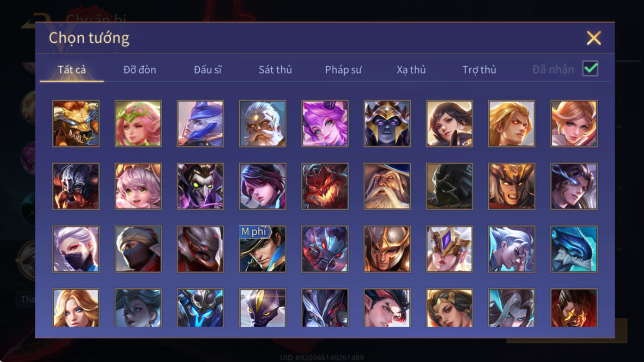Select the golden lion beast hero portrait
The height and width of the screenshot is (362, 644).
(x=76, y=124)
